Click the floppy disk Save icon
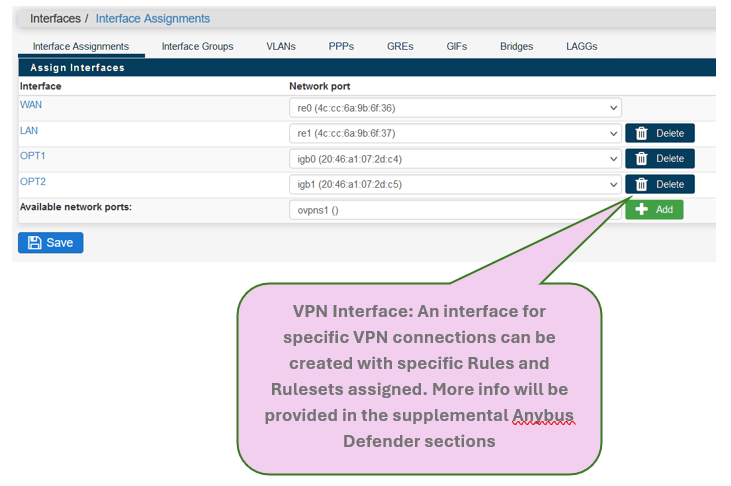The width and height of the screenshot is (731, 486). point(35,243)
